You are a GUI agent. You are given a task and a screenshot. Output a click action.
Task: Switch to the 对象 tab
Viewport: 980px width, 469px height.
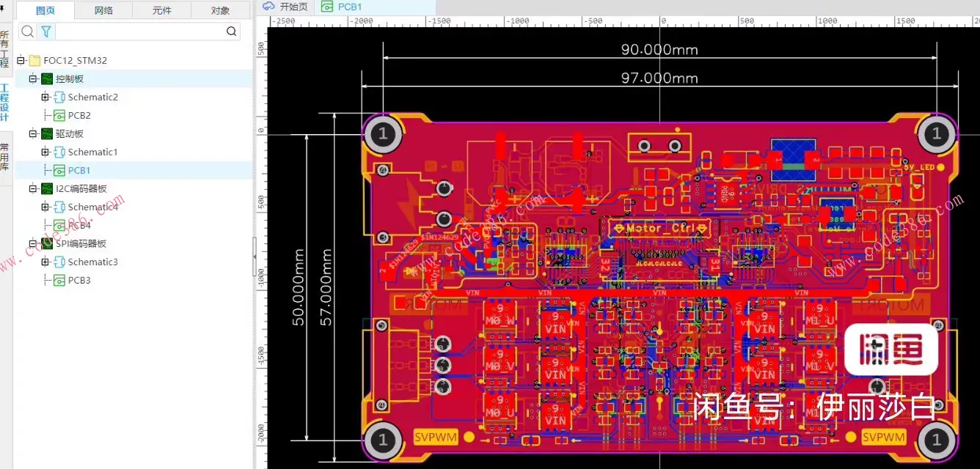coord(220,10)
